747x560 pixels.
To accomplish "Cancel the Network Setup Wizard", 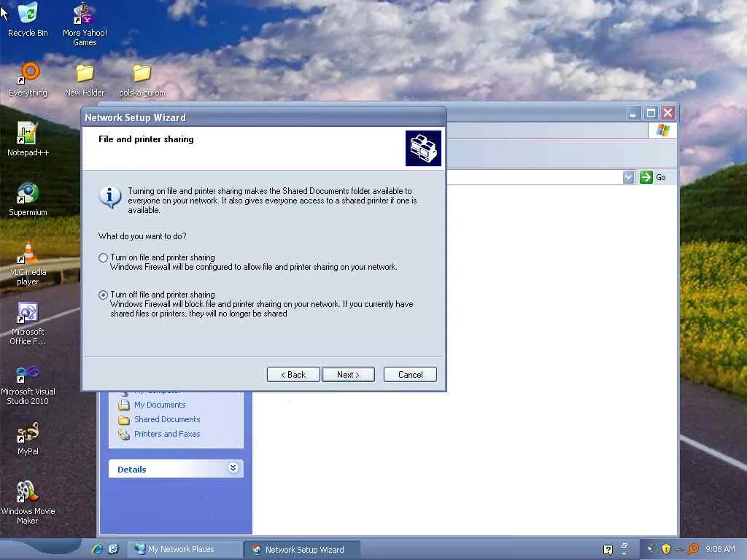I will pyautogui.click(x=410, y=375).
